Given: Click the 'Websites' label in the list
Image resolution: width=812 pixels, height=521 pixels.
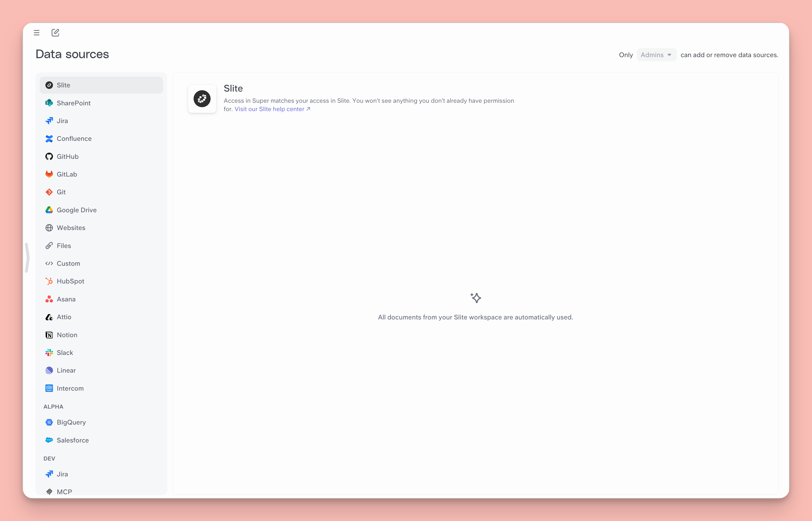Looking at the screenshot, I should tap(71, 228).
